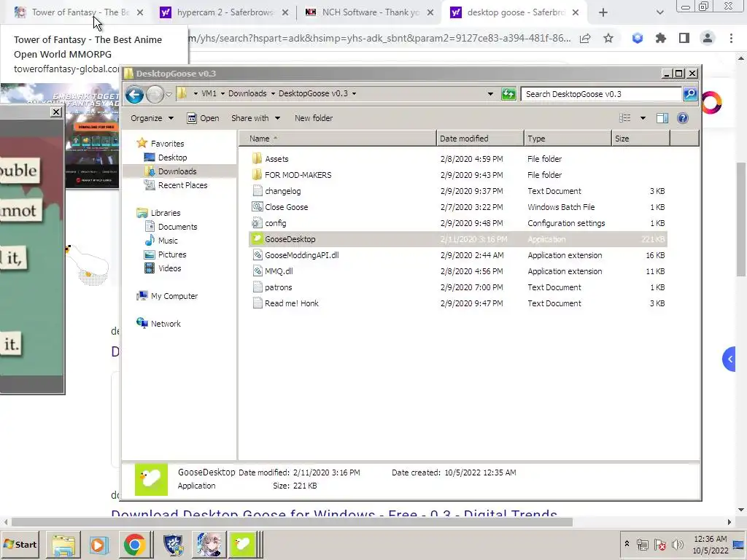Select the Close Goose batch file

pos(280,207)
